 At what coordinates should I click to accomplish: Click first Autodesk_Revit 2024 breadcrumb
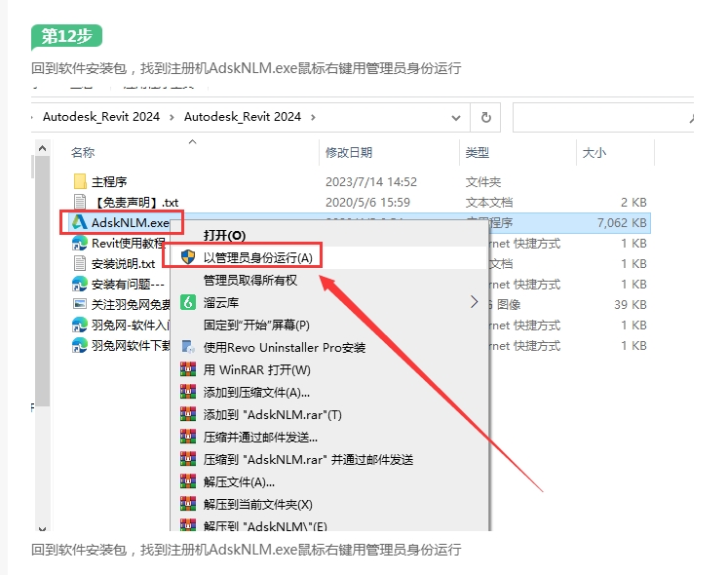pyautogui.click(x=101, y=117)
